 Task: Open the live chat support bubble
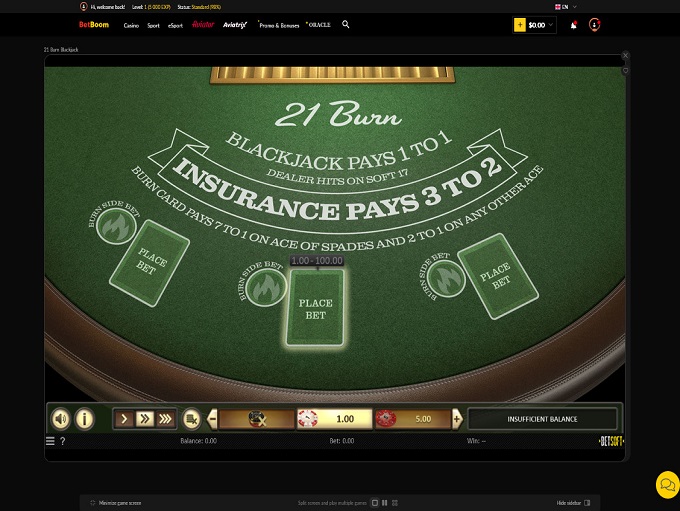(x=666, y=485)
